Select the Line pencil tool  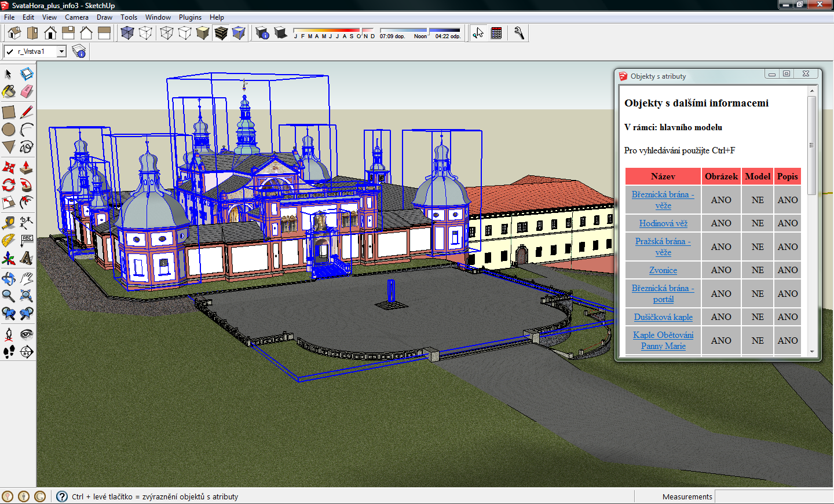point(27,112)
